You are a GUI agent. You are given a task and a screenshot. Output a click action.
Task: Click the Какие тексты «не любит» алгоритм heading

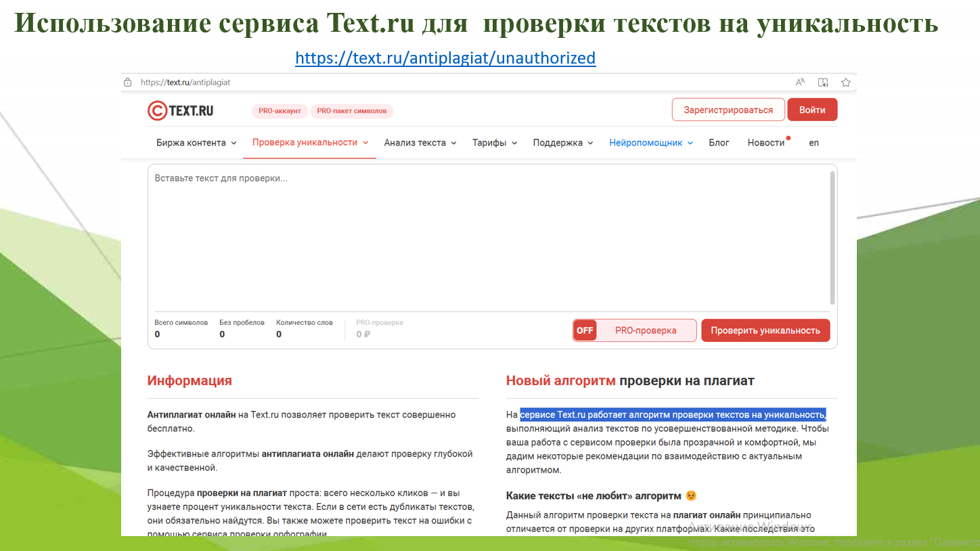594,496
